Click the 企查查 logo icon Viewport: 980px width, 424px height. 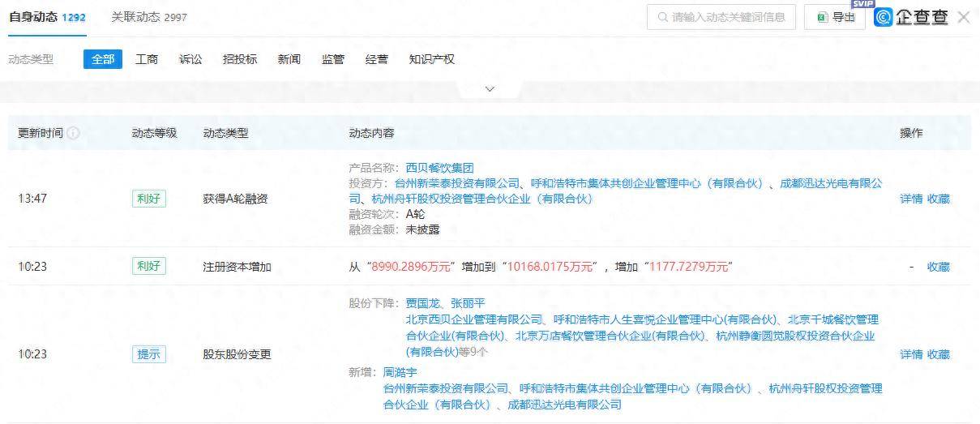pos(883,17)
